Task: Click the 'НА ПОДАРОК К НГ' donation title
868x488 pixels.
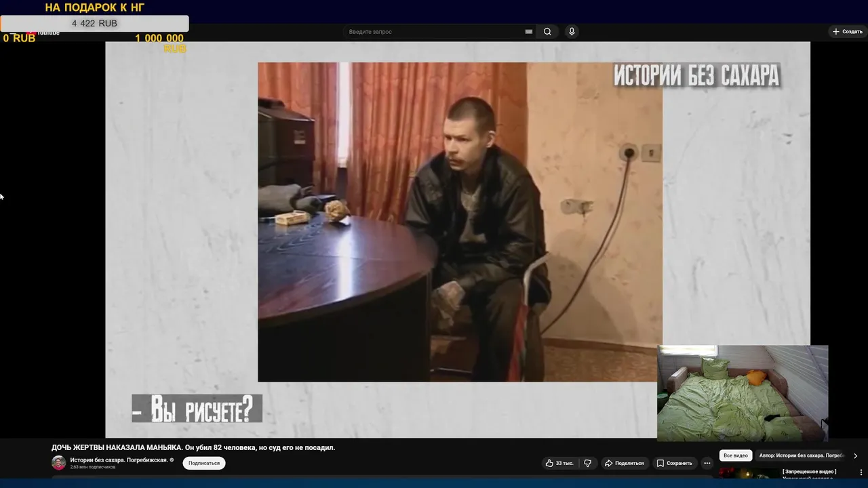Action: [94, 7]
